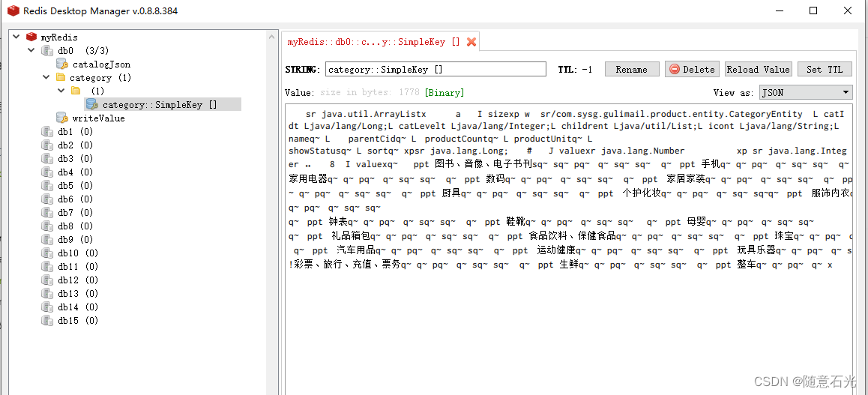Click the 'size in bytes: 1778' text
The width and height of the screenshot is (868, 395).
370,92
